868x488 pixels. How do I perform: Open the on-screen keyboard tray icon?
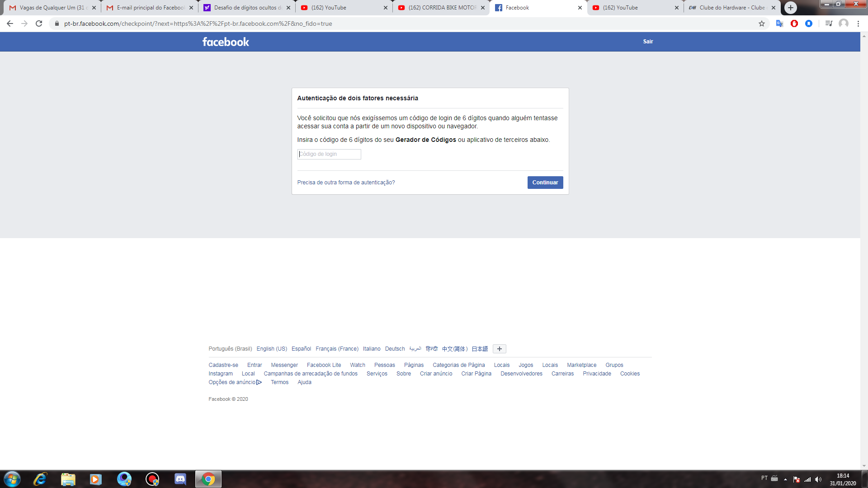(774, 478)
